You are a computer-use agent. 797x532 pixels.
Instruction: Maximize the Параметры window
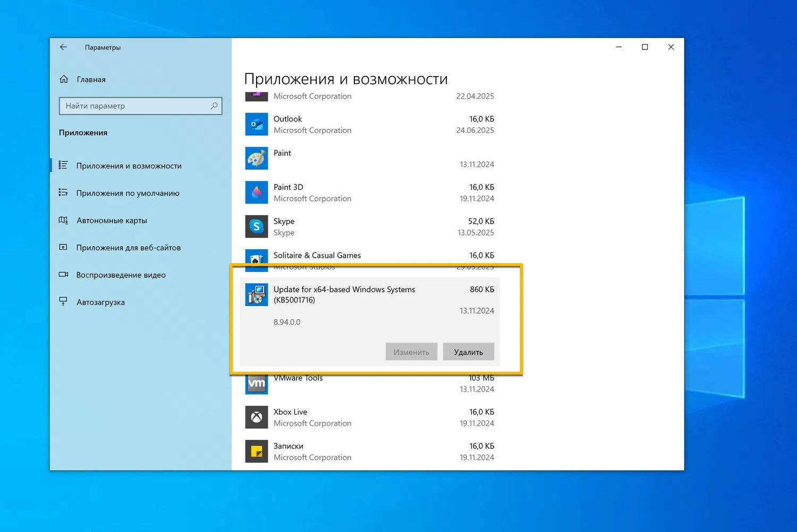[x=645, y=47]
